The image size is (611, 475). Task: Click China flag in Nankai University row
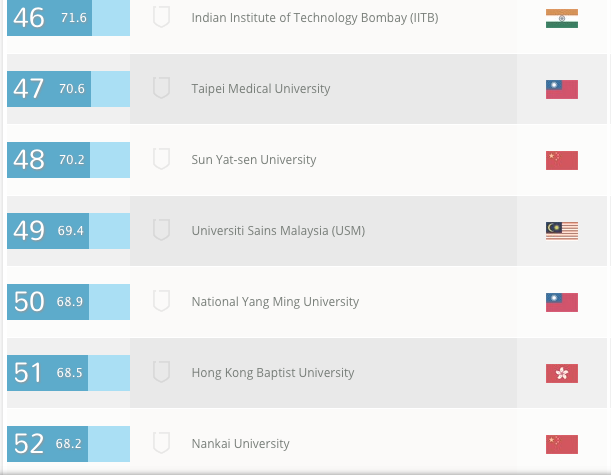(x=561, y=444)
